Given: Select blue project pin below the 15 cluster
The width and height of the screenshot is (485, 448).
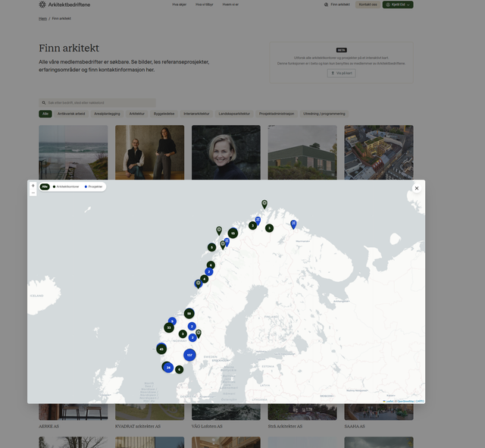Looking at the screenshot, I should click(227, 242).
